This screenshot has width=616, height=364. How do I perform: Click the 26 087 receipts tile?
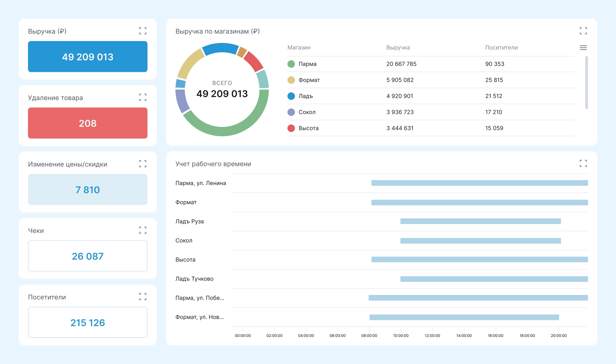point(88,256)
